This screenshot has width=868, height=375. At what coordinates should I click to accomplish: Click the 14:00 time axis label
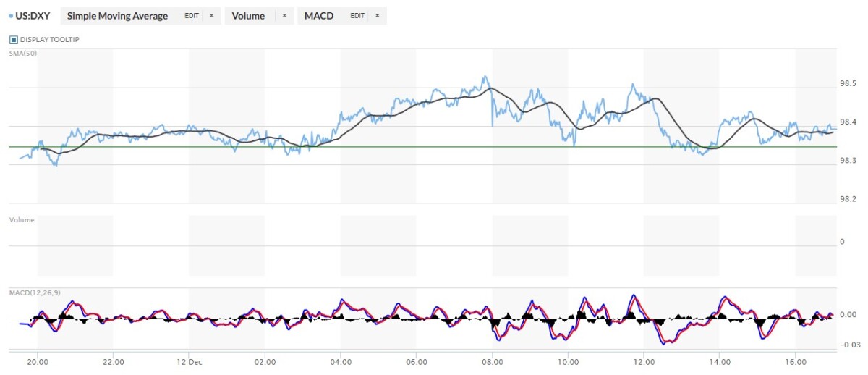coord(719,362)
